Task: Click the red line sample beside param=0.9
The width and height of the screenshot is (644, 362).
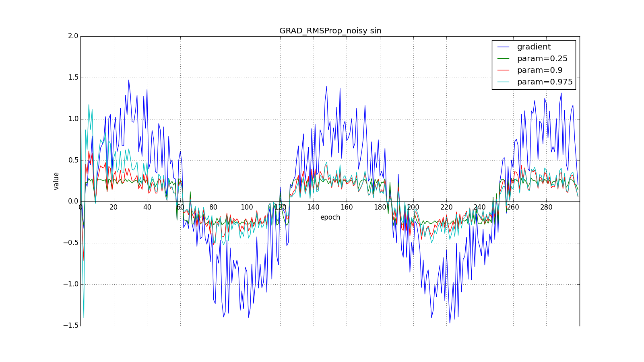Action: click(x=504, y=70)
